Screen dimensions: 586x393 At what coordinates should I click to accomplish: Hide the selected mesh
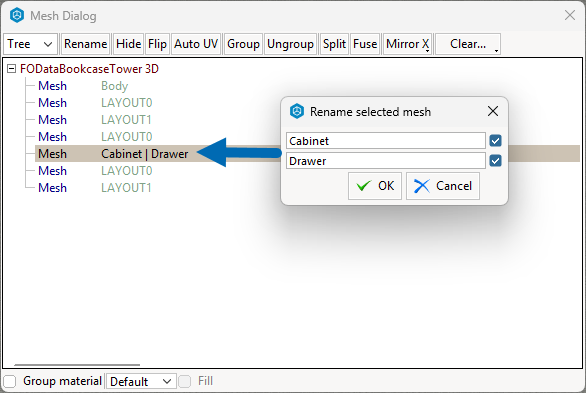pyautogui.click(x=128, y=44)
